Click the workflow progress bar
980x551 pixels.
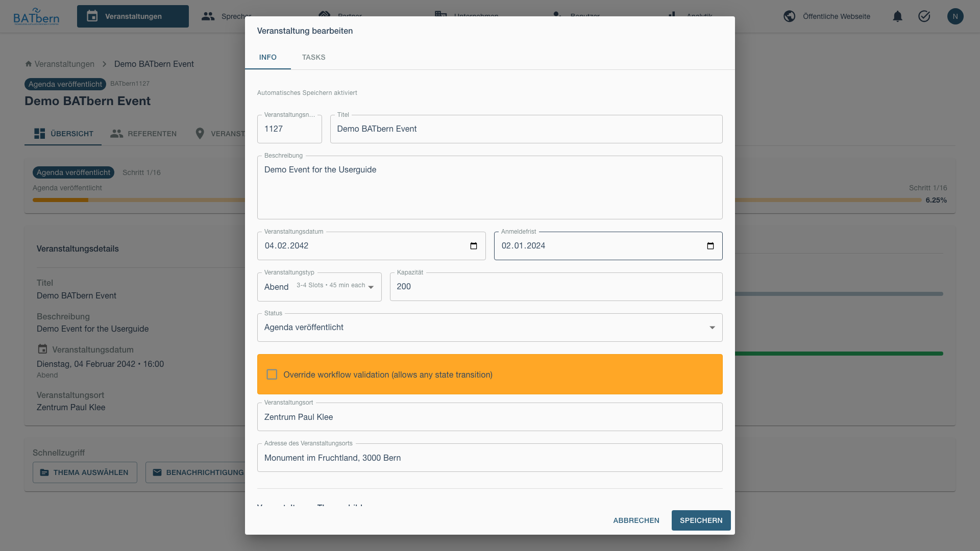[x=139, y=200]
